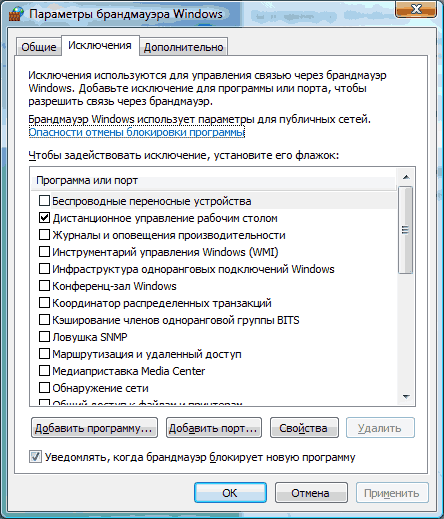Check Журналы и оповещения производительности

point(44,235)
